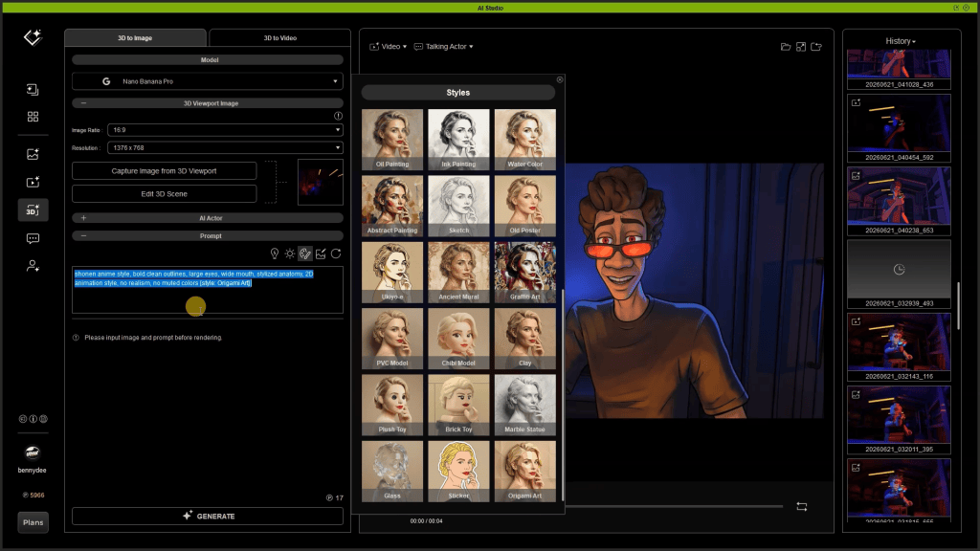Screen dimensions: 980x551
Task: Open the AI video generation sidebar icon
Action: click(x=33, y=182)
